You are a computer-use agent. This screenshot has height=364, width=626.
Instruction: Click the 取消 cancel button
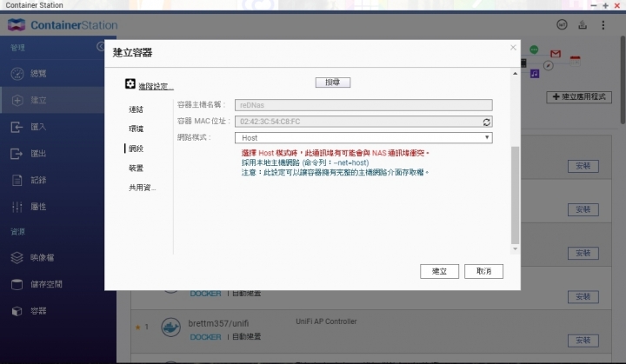point(483,271)
